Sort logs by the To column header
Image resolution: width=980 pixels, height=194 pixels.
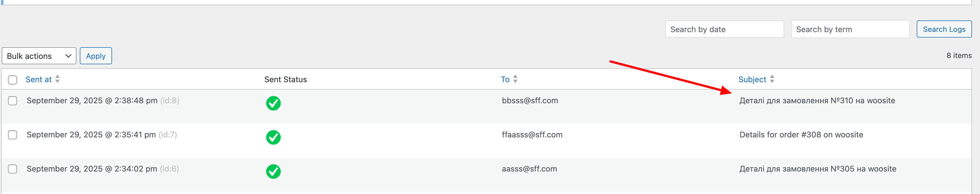tap(505, 79)
